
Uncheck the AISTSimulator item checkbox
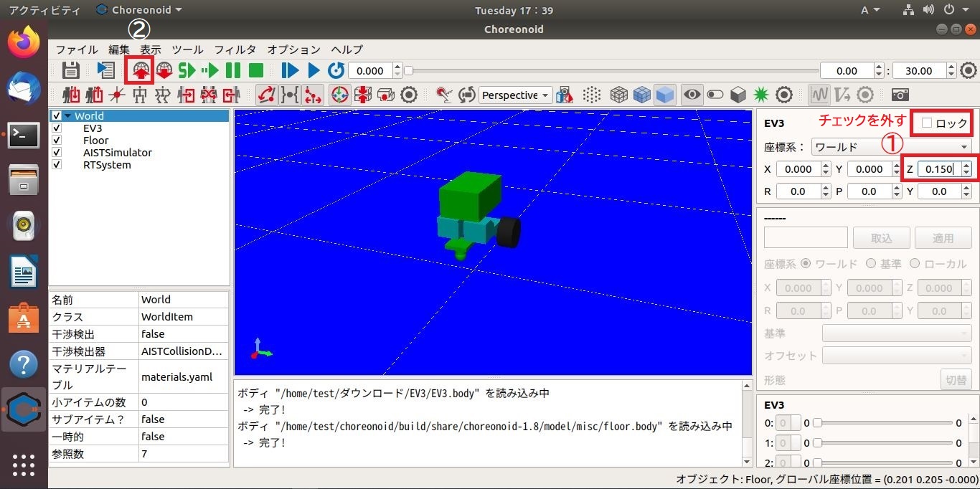[57, 153]
